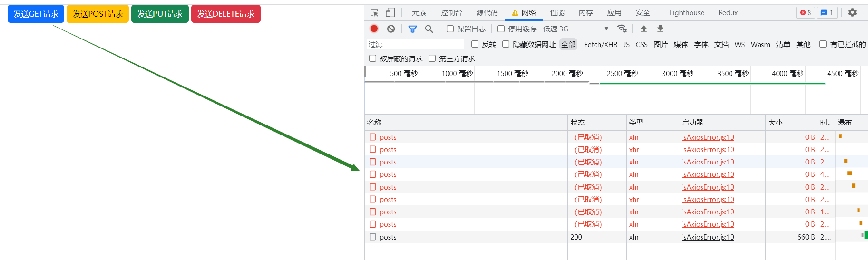
Task: Sort by the 状态 column header
Action: click(x=597, y=123)
